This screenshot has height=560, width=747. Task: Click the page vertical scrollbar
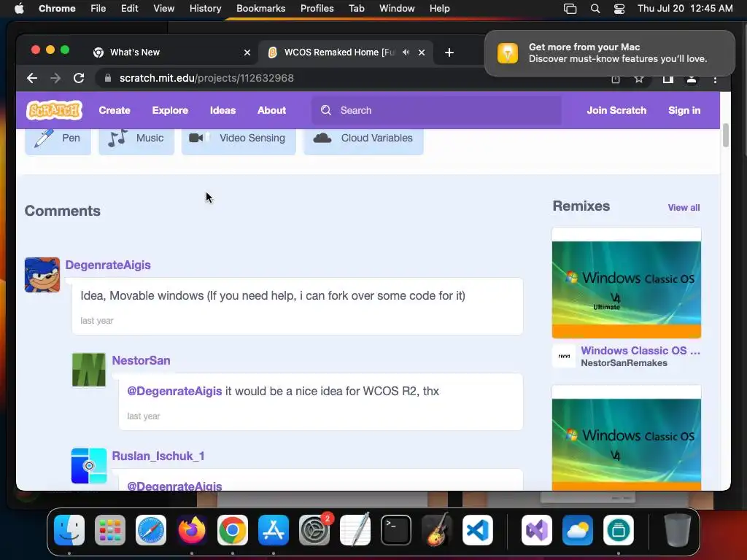click(726, 135)
